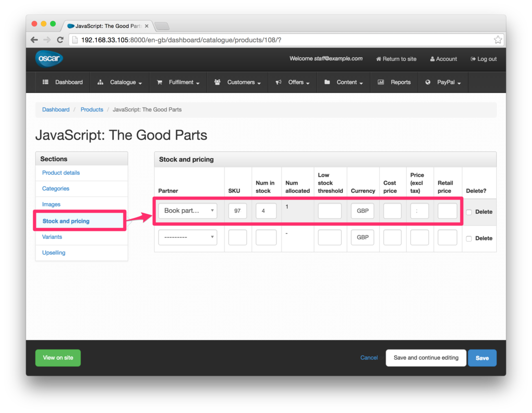532x413 pixels.
Task: Click the empty Num in stock field, second row
Action: (x=266, y=237)
